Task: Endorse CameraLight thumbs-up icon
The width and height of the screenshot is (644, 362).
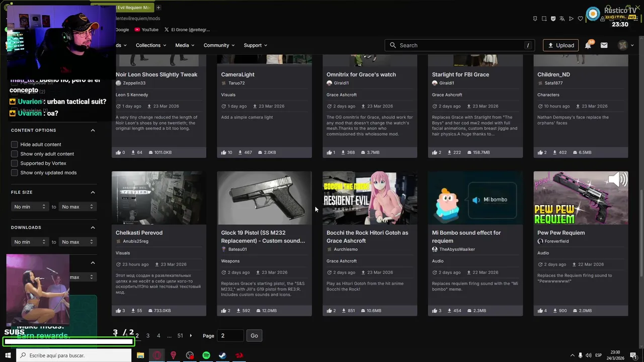Action: 224,152
